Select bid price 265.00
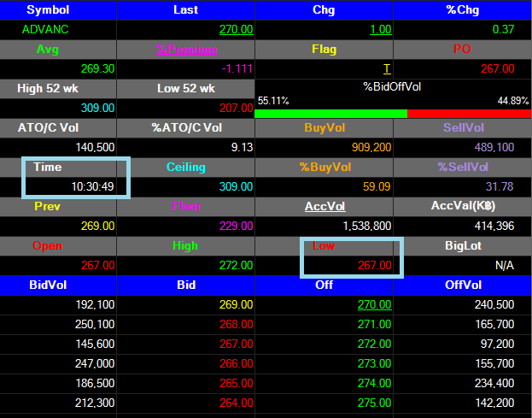Viewport: 532px width, 418px height. point(237,383)
